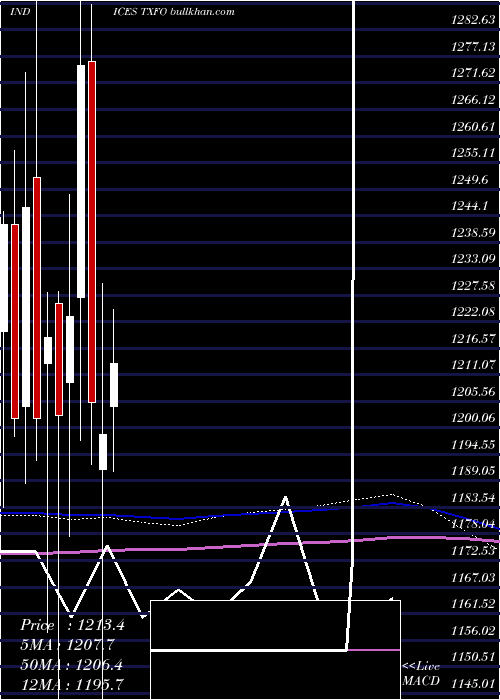Click the IND label at top left

[21, 12]
